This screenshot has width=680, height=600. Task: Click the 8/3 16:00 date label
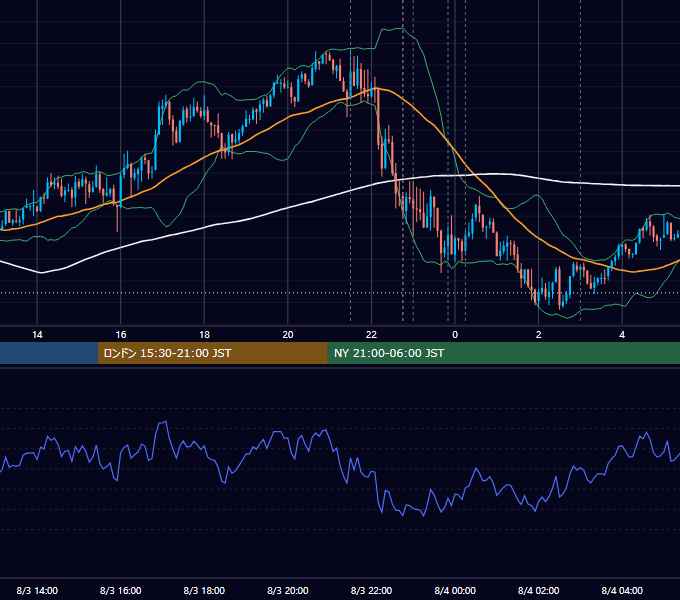pyautogui.click(x=121, y=590)
